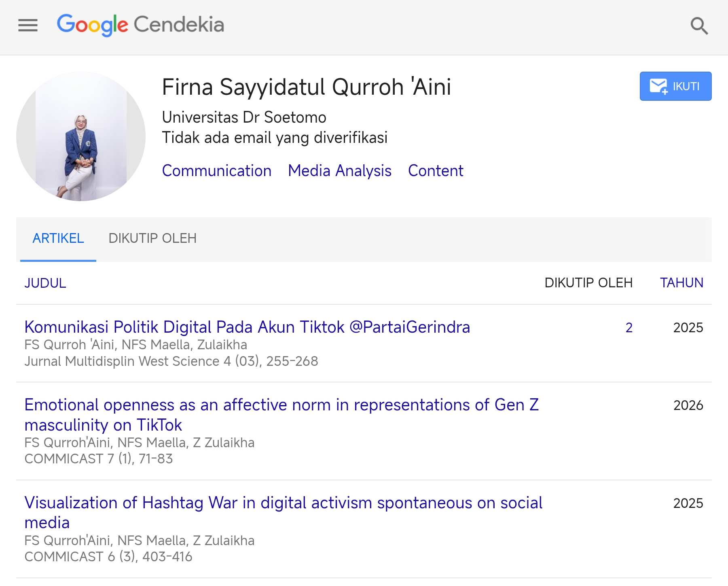The width and height of the screenshot is (728, 586).
Task: Open the Communication interest link
Action: [216, 171]
